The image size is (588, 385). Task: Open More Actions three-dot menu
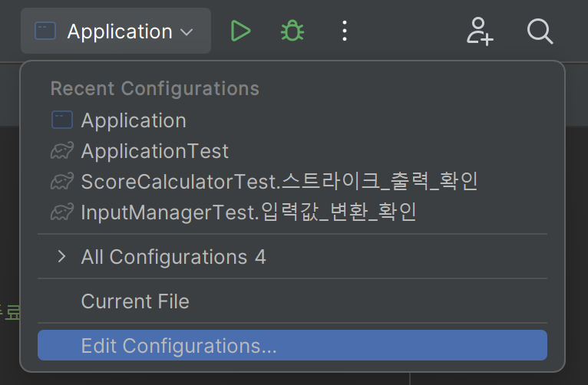click(x=345, y=31)
